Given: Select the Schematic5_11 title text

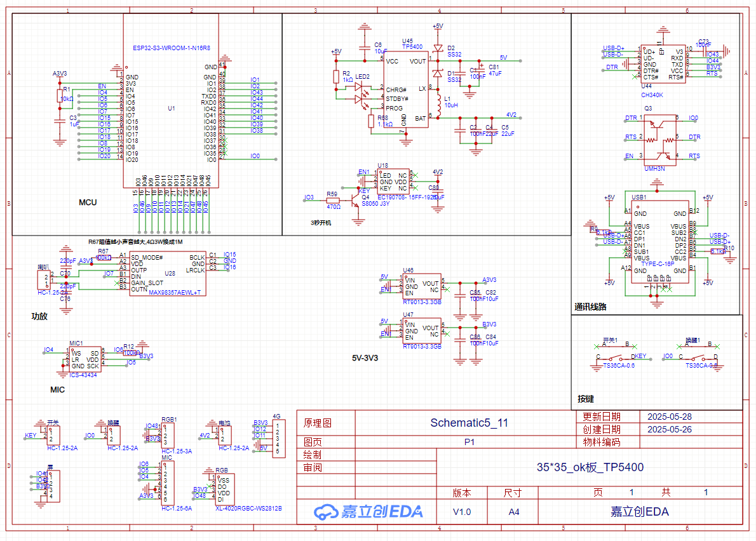Looking at the screenshot, I should [469, 422].
